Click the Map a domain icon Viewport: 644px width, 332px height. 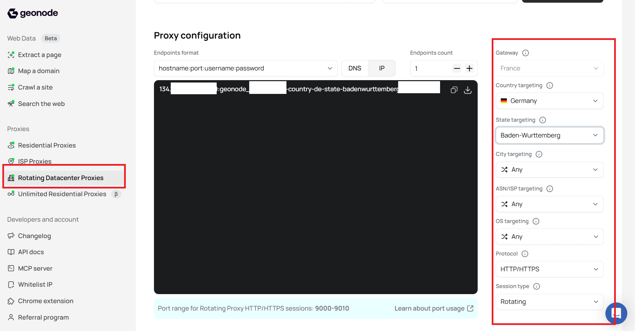point(11,71)
